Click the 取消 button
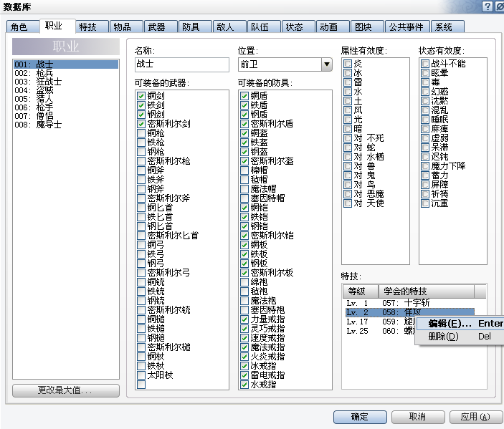This screenshot has height=429, width=504. [418, 417]
